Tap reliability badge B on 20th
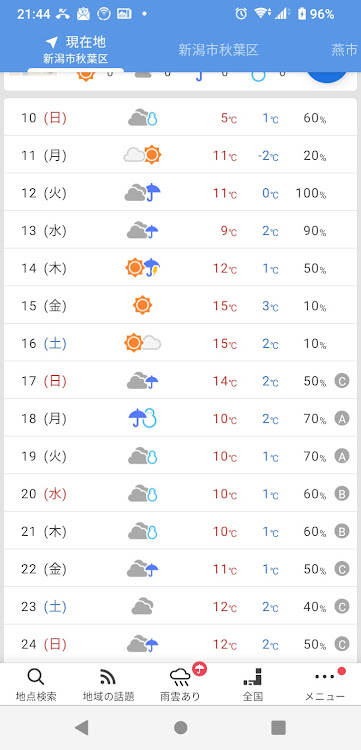This screenshot has height=750, width=361. tap(341, 494)
